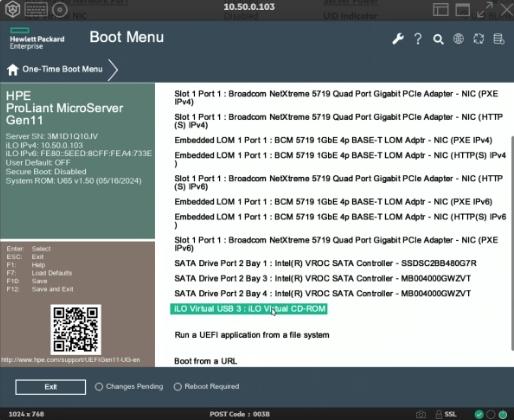Screen dimensions: 514x420
Task: Choose Boot from a URL
Action: tap(206, 361)
